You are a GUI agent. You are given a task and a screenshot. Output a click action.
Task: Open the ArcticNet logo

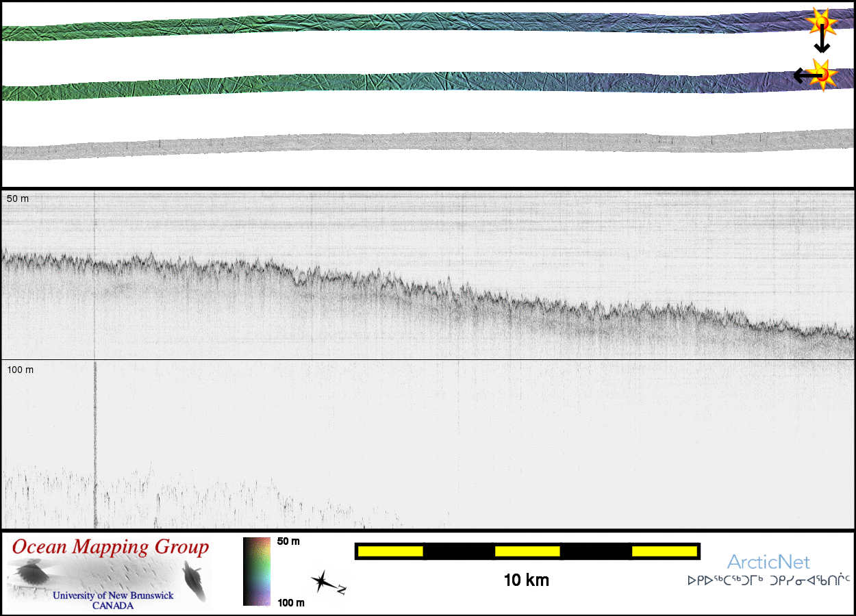[x=768, y=562]
